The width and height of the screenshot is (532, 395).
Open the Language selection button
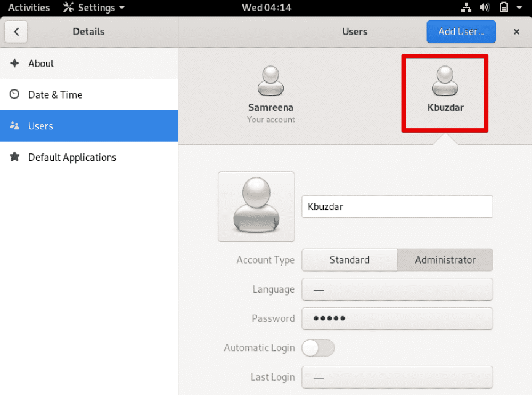397,289
